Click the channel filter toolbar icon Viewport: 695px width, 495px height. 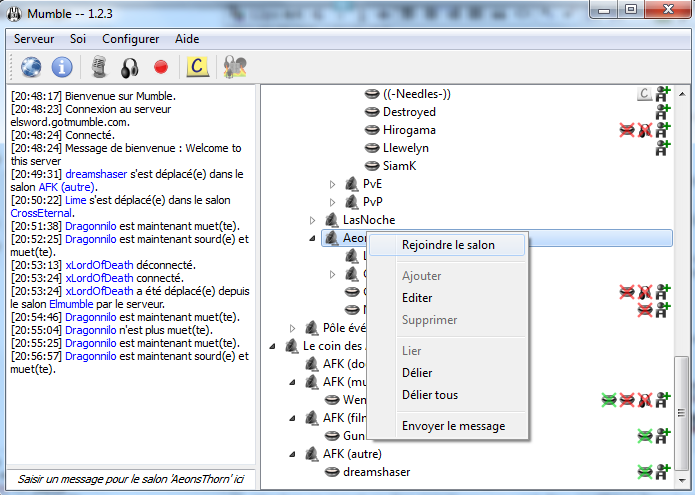pyautogui.click(x=235, y=67)
